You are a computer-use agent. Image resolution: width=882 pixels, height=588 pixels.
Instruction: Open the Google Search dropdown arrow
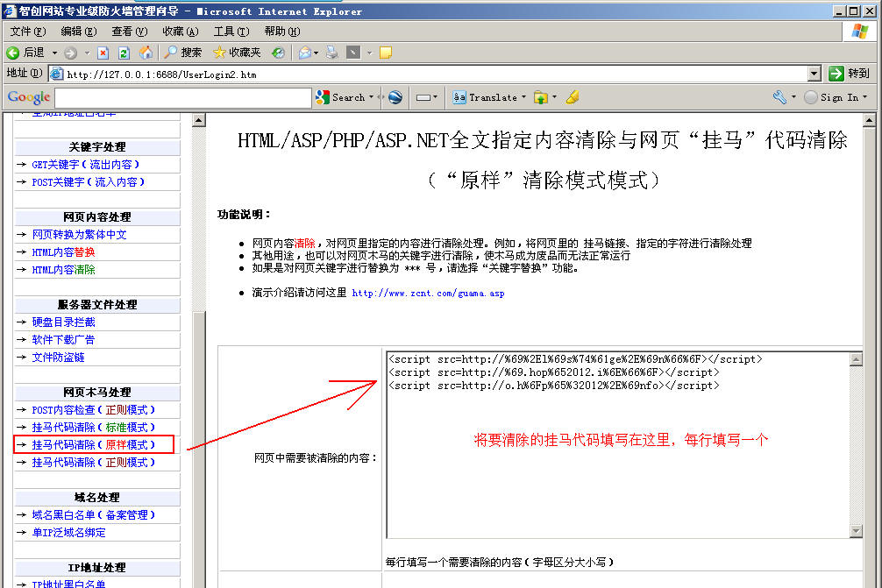coord(371,97)
